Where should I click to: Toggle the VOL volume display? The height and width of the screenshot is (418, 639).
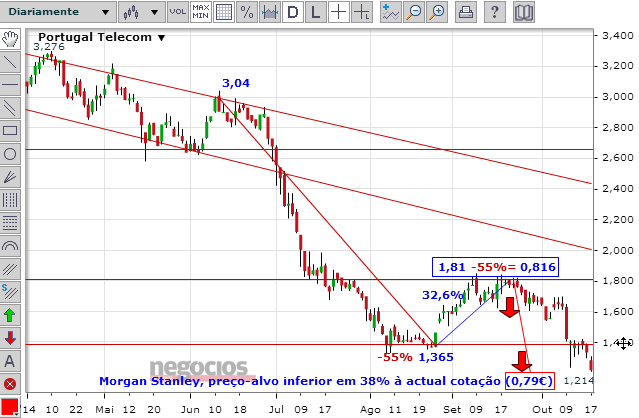(177, 12)
